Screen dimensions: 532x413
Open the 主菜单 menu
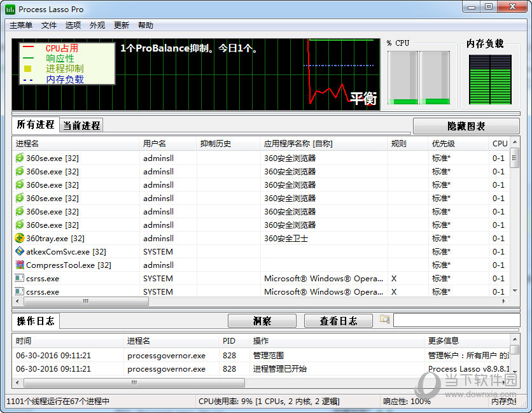(x=20, y=25)
